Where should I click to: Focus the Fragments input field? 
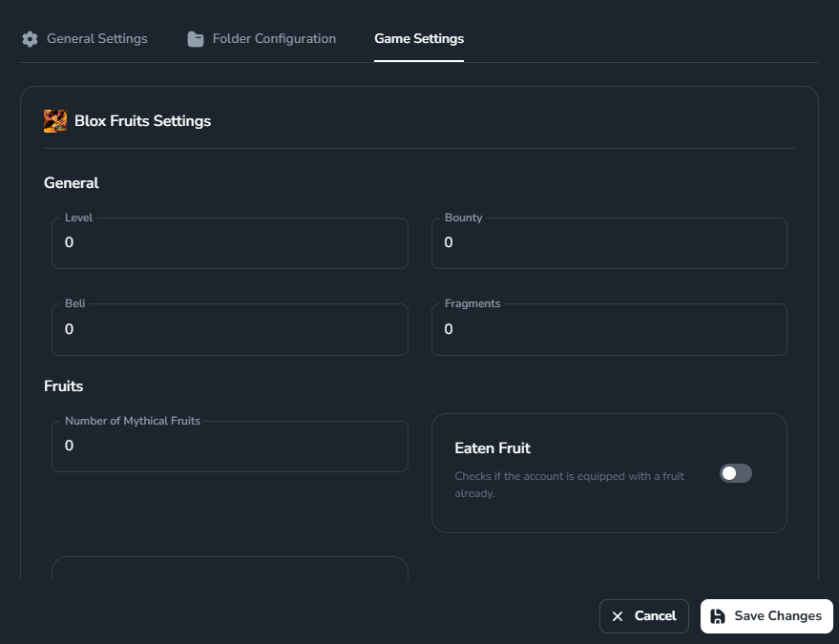(x=609, y=328)
